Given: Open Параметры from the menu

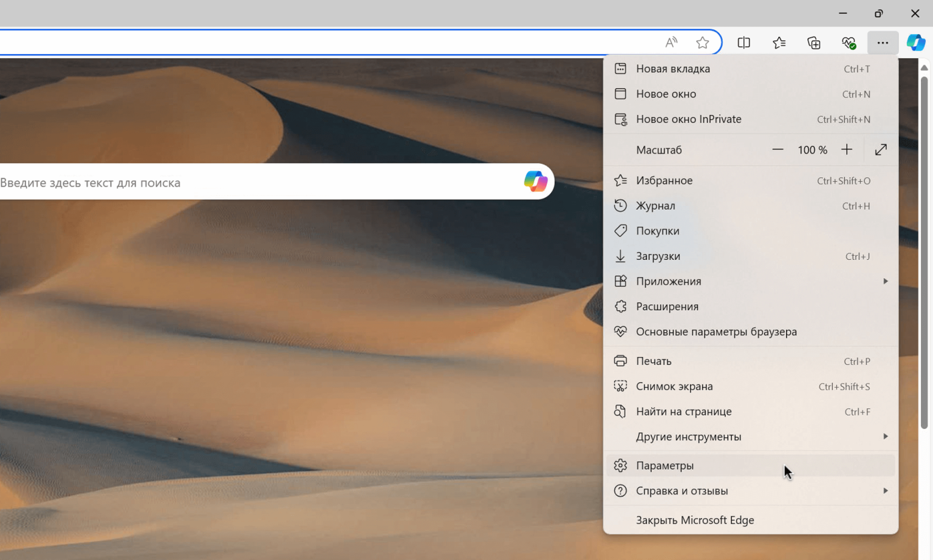Looking at the screenshot, I should 665,466.
